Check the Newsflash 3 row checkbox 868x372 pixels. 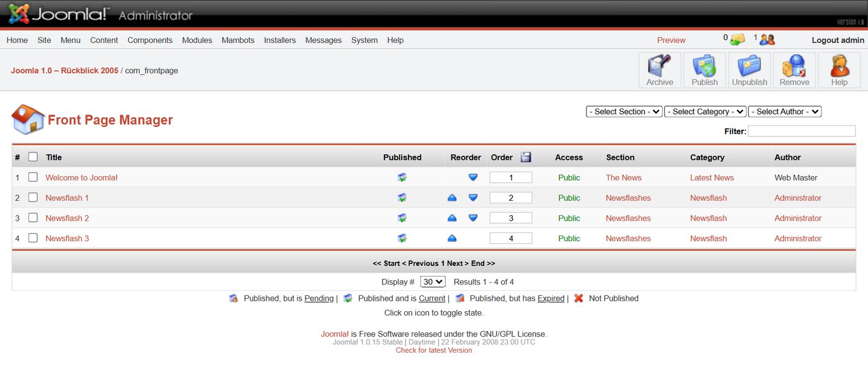click(x=33, y=238)
